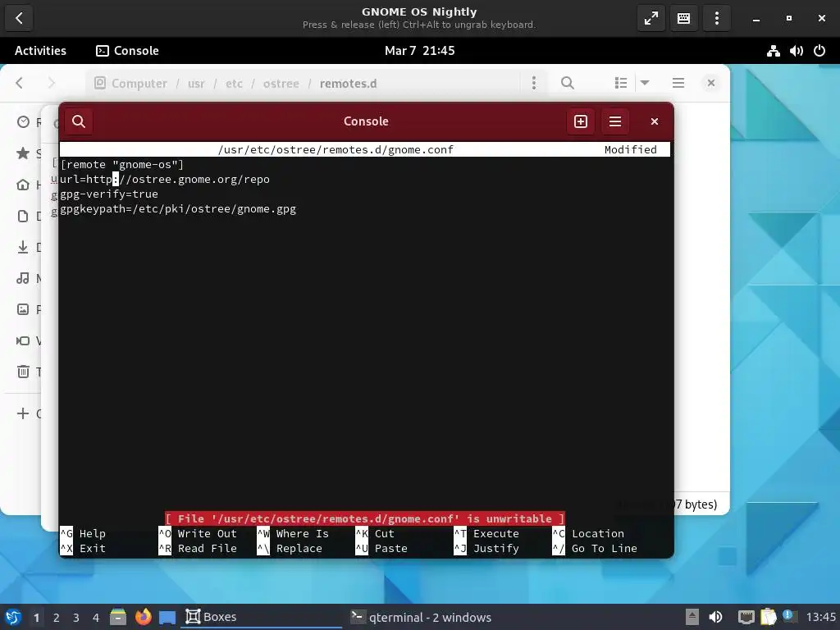The image size is (840, 630).
Task: Open Starred in Files sidebar
Action: click(29, 153)
